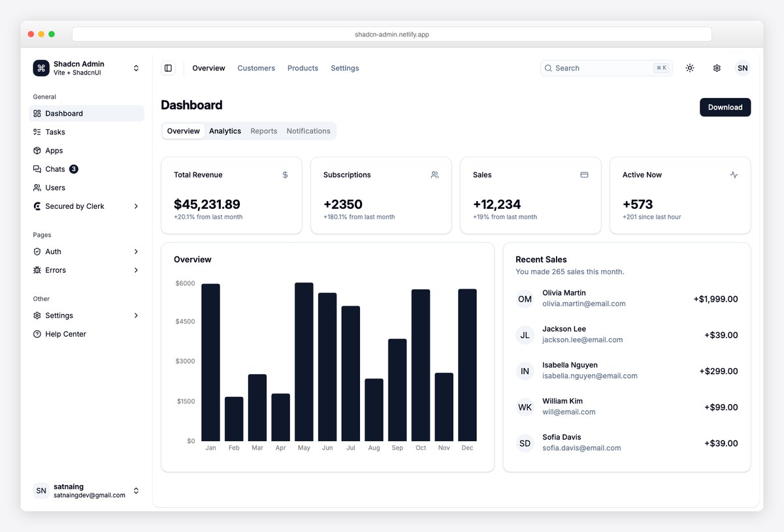Open the satnaing user menu chevrons
The width and height of the screenshot is (784, 532).
pos(136,490)
